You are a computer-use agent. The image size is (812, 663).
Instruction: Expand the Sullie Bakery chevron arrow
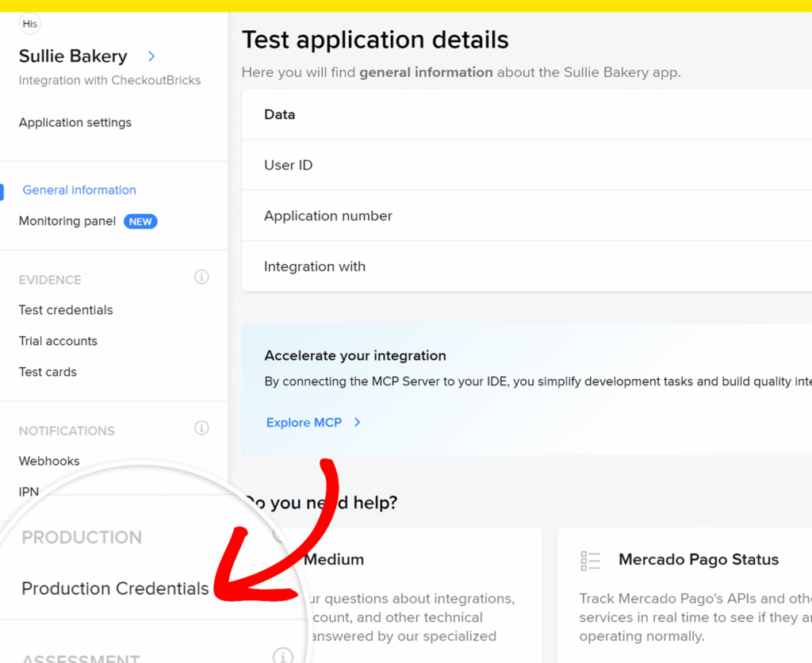151,56
